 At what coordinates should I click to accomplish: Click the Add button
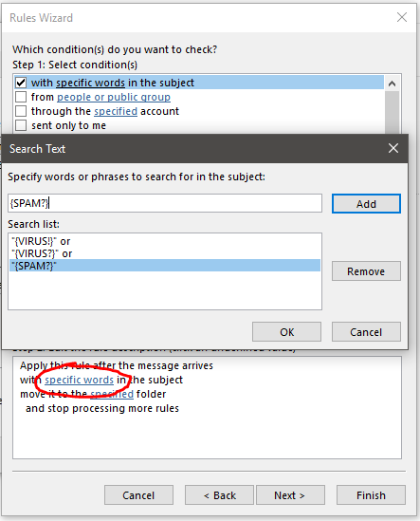(366, 204)
